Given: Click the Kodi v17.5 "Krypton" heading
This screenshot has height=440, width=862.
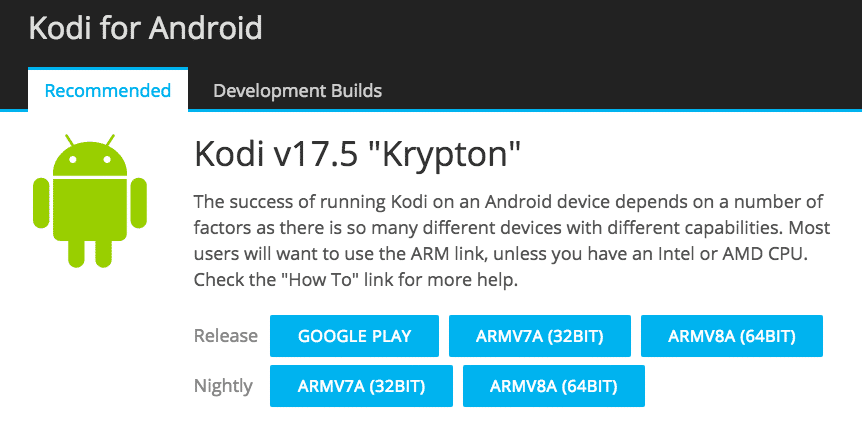Looking at the screenshot, I should coord(357,155).
